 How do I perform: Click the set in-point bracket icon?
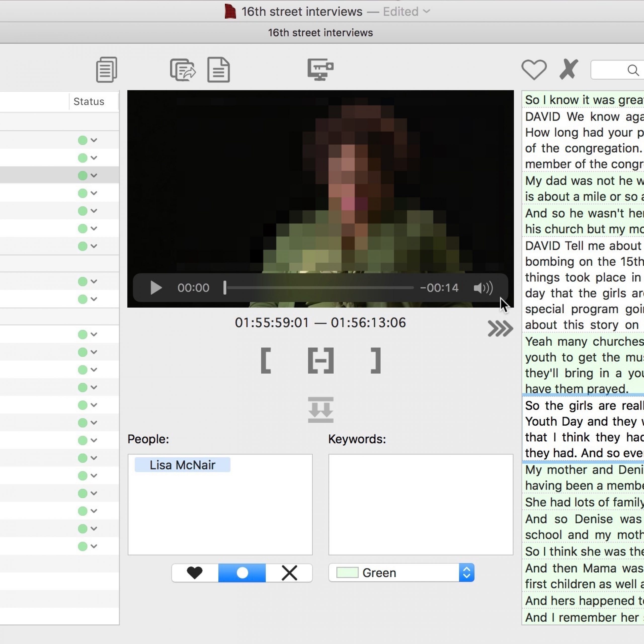point(265,360)
